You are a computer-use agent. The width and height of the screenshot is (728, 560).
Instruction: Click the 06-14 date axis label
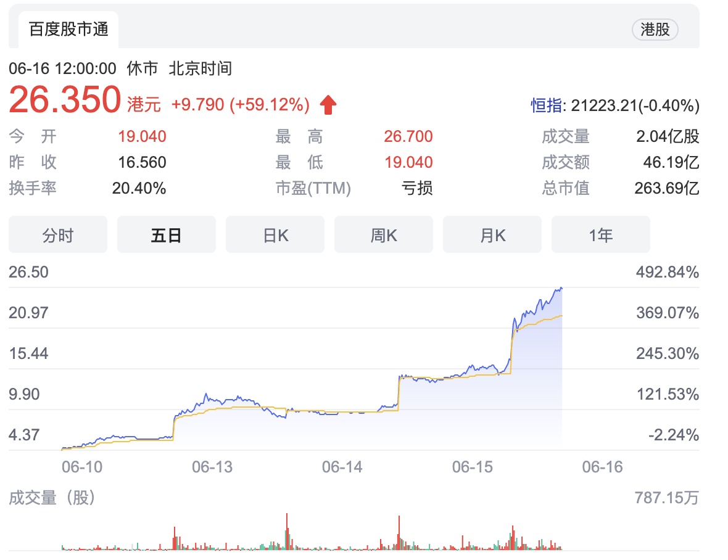(342, 467)
